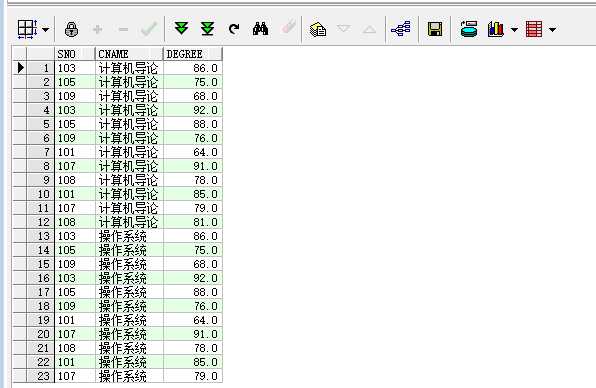Click DEGREE cell 76.0 in row 18
Image resolution: width=596 pixels, height=388 pixels.
(193, 306)
